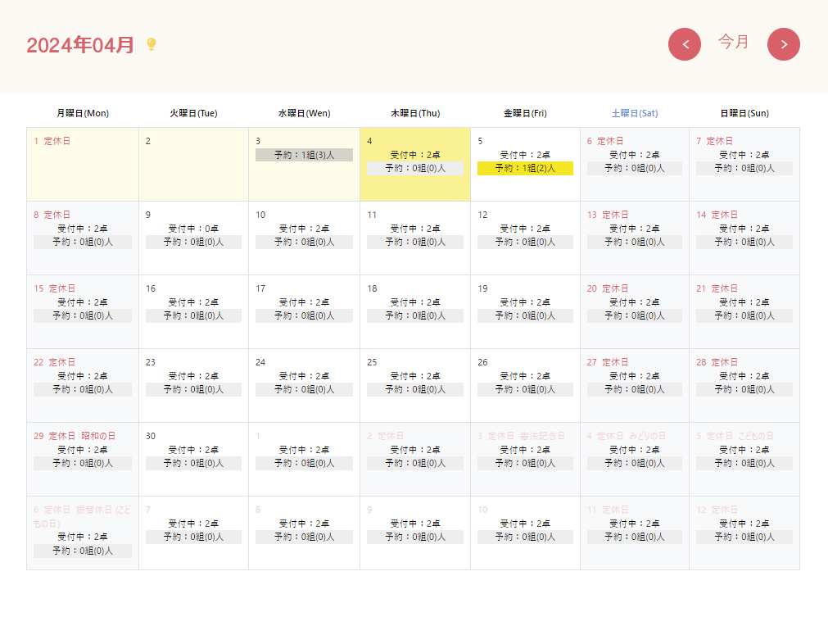This screenshot has height=644, width=828.
Task: Click 月曜日(Mon) column header
Action: coord(83,113)
